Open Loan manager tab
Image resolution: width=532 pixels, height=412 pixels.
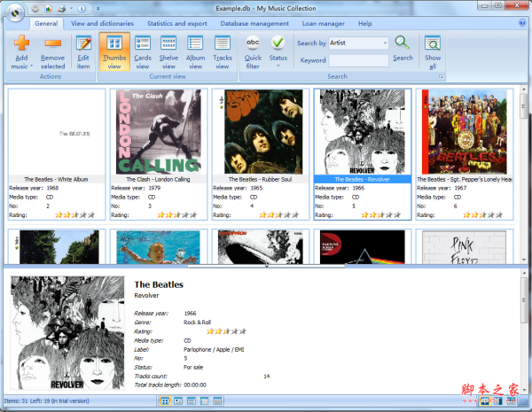click(324, 23)
